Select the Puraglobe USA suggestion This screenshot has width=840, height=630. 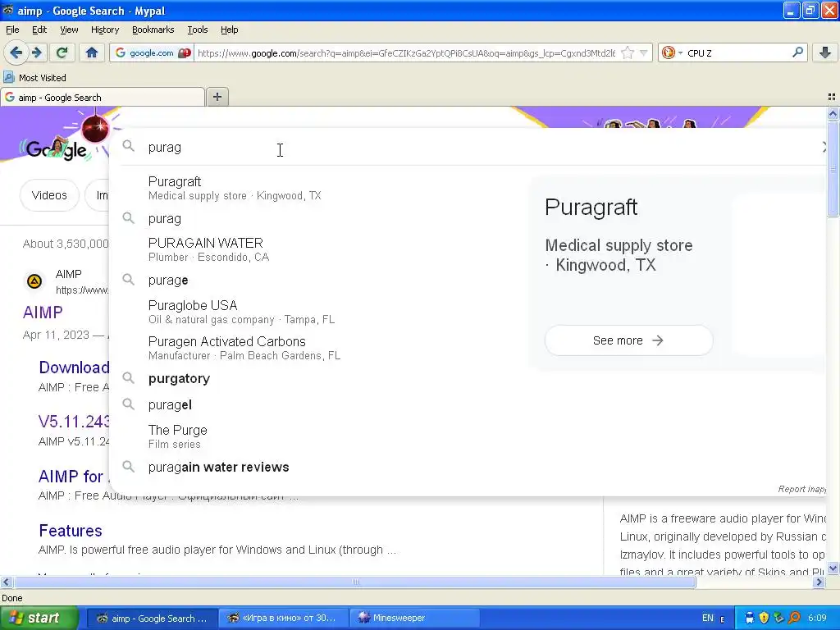pyautogui.click(x=322, y=312)
